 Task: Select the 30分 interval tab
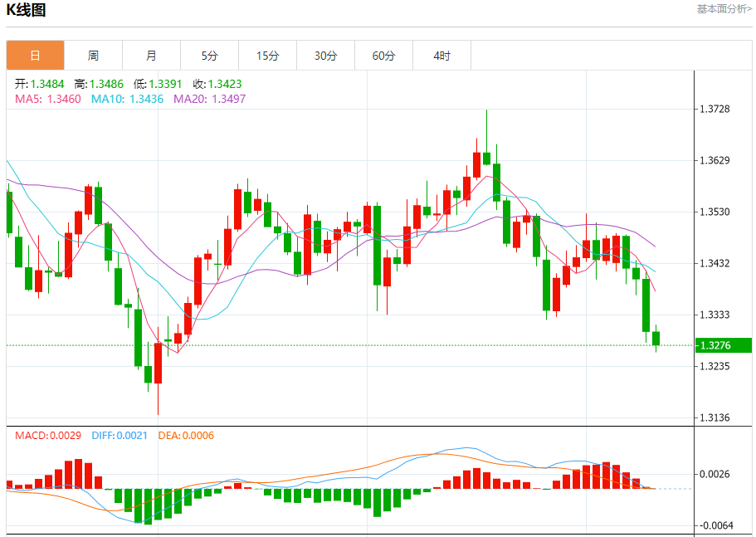pyautogui.click(x=325, y=56)
